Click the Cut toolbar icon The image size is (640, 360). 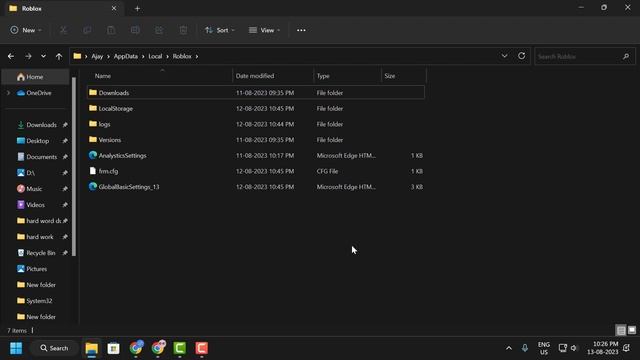63,30
